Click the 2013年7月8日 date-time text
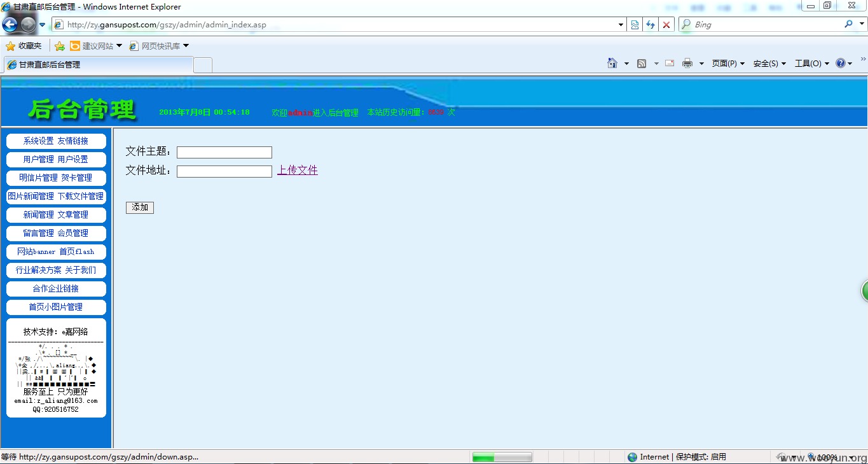 click(204, 113)
